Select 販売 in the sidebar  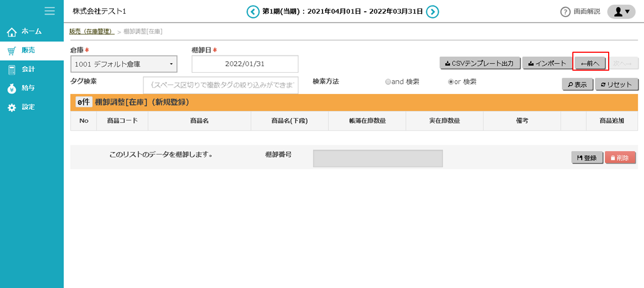tap(28, 51)
